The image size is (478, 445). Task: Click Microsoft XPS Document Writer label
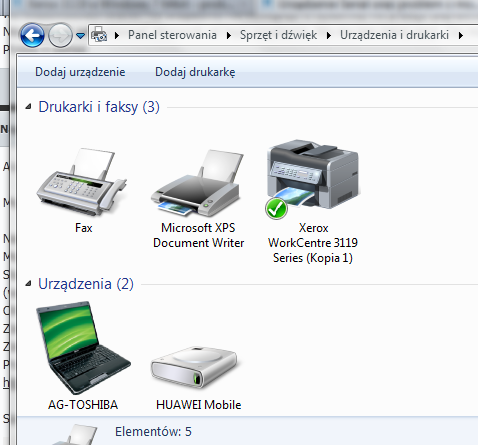click(x=199, y=235)
